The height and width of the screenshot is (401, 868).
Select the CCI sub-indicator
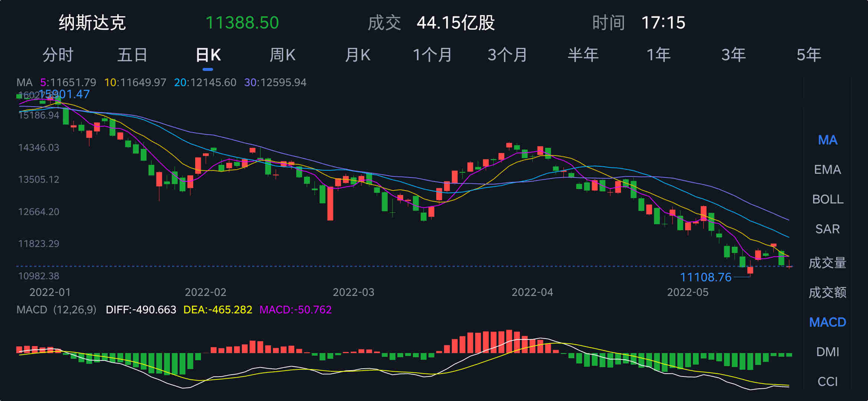coord(828,381)
